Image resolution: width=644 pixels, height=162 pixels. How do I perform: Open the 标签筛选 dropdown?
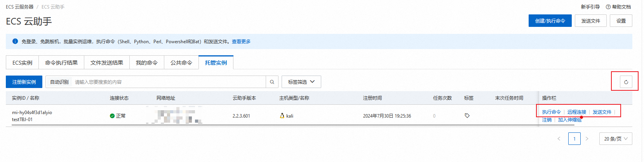[x=301, y=82]
